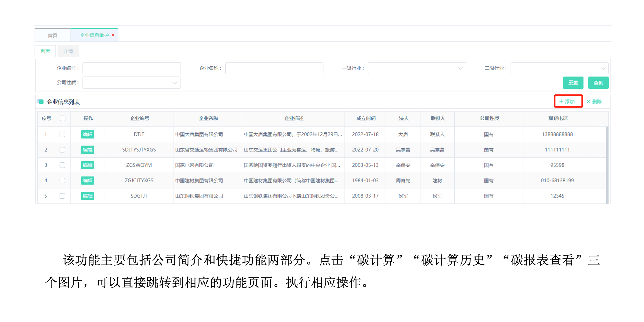Click the 企业编号 column header
Image resolution: width=644 pixels, height=322 pixels.
(139, 118)
